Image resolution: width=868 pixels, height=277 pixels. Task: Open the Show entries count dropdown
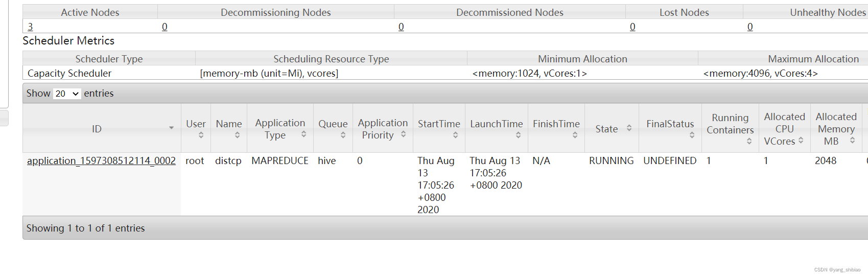click(x=67, y=94)
